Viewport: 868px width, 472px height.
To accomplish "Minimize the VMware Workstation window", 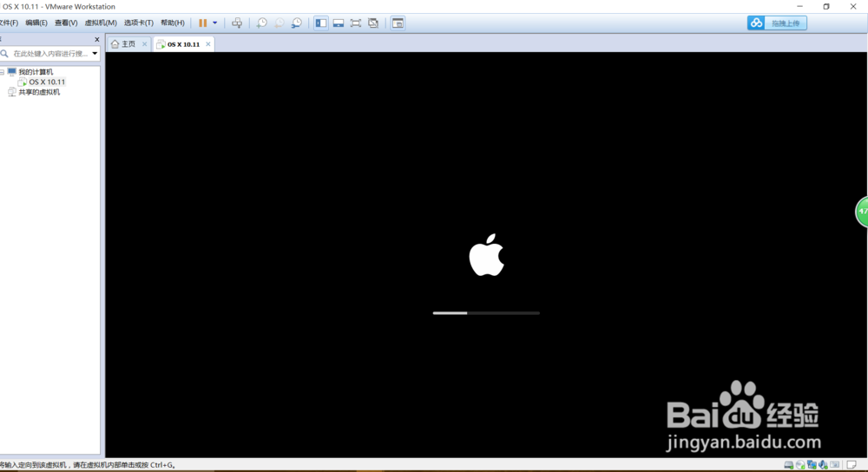I will pos(800,7).
